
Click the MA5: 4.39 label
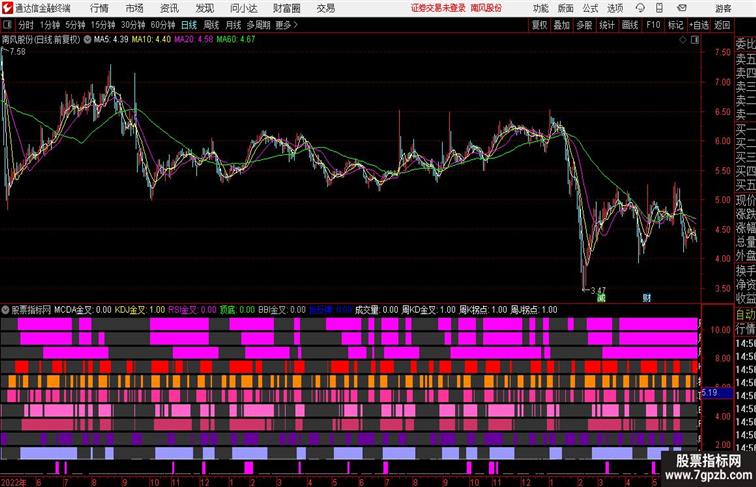(x=111, y=40)
